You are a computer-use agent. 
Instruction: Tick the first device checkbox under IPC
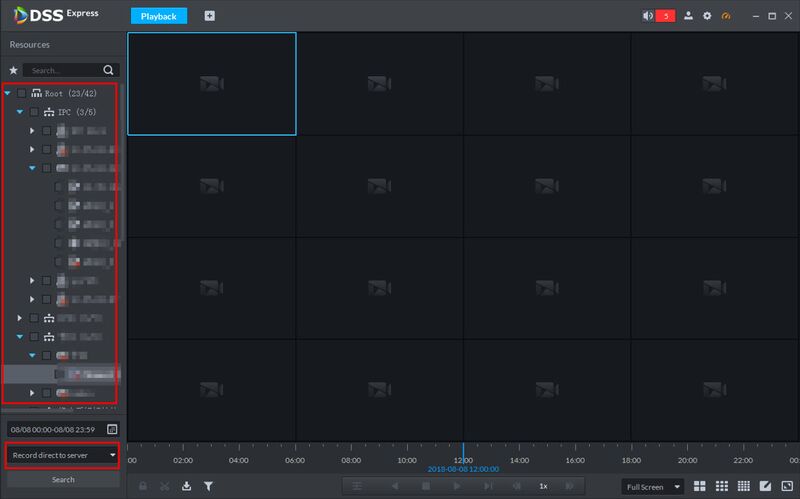click(x=46, y=131)
